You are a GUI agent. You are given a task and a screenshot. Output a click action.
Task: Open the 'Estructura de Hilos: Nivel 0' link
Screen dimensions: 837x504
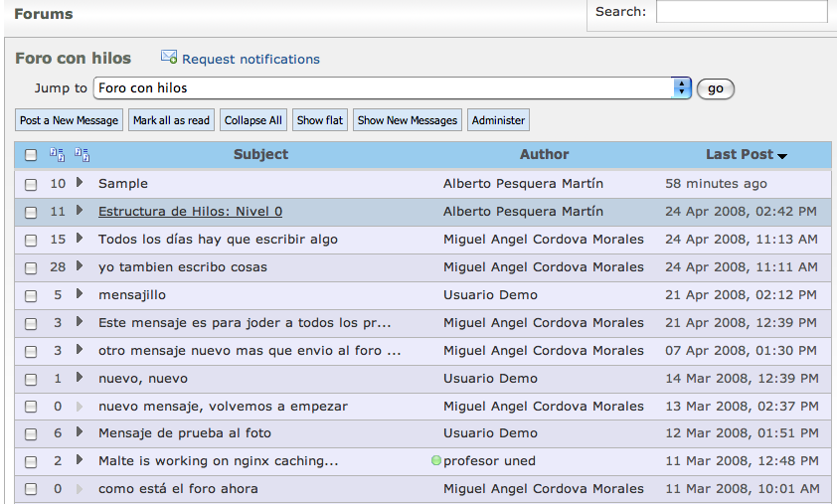click(190, 212)
